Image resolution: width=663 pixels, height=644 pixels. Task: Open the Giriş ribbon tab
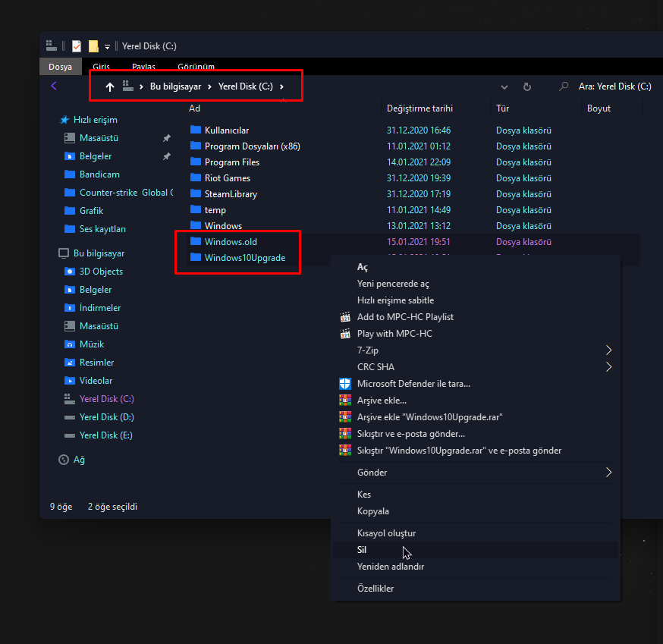pos(102,67)
